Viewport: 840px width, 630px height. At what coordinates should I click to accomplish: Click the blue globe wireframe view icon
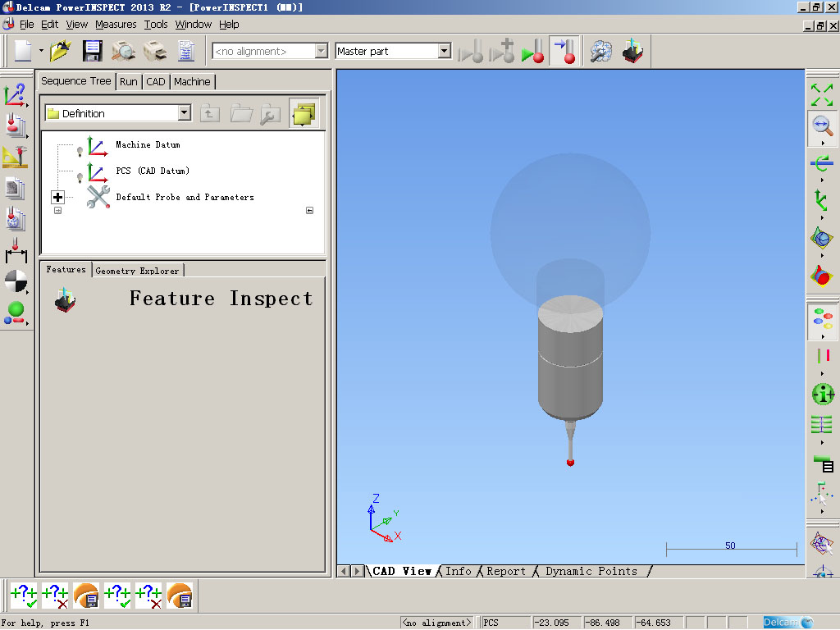(821, 237)
